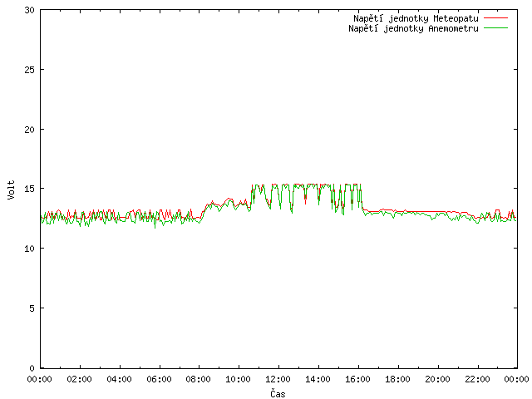Click the x-axis time label 04:00
Viewport: 532px width, 399px height.
tap(119, 379)
